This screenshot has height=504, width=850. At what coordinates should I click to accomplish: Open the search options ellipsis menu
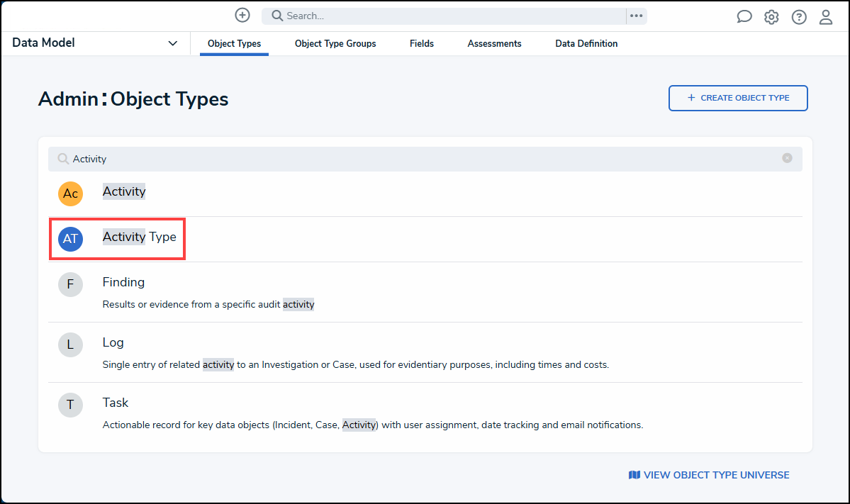click(636, 16)
